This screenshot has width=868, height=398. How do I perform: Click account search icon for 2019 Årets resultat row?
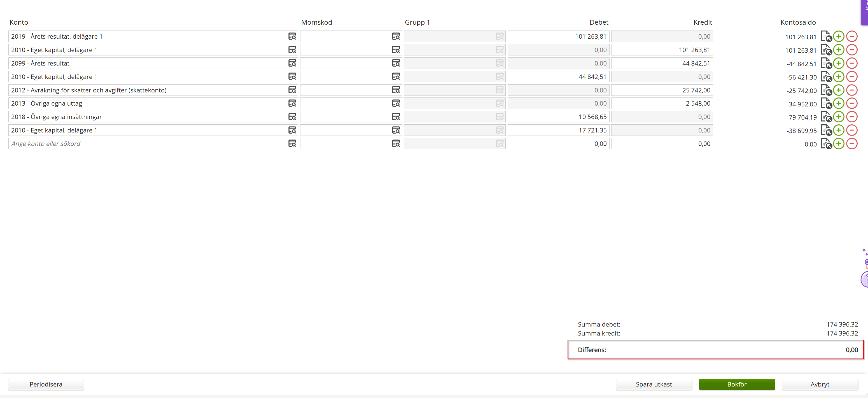tap(292, 36)
